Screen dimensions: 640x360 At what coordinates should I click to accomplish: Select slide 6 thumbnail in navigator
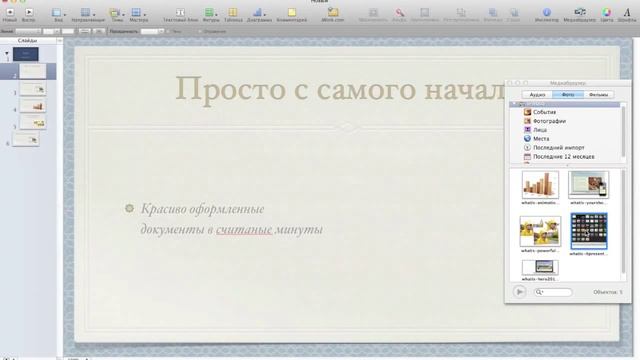click(26, 140)
